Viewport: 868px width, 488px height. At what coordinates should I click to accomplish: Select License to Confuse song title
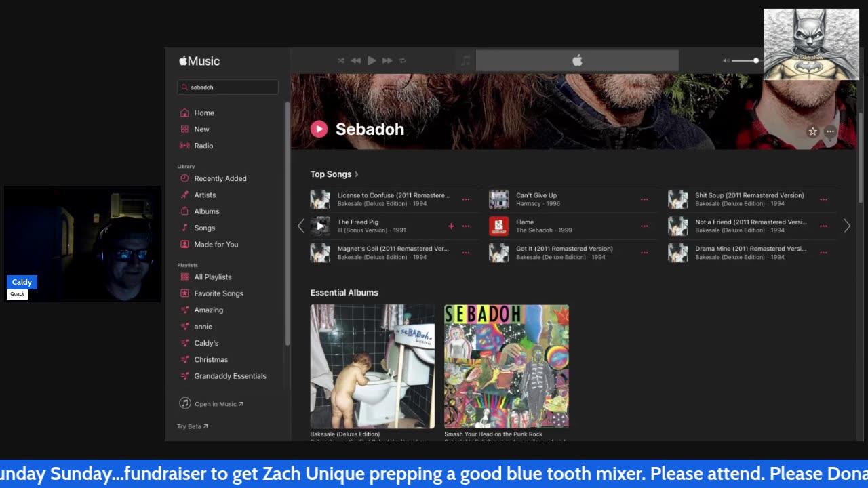click(393, 195)
